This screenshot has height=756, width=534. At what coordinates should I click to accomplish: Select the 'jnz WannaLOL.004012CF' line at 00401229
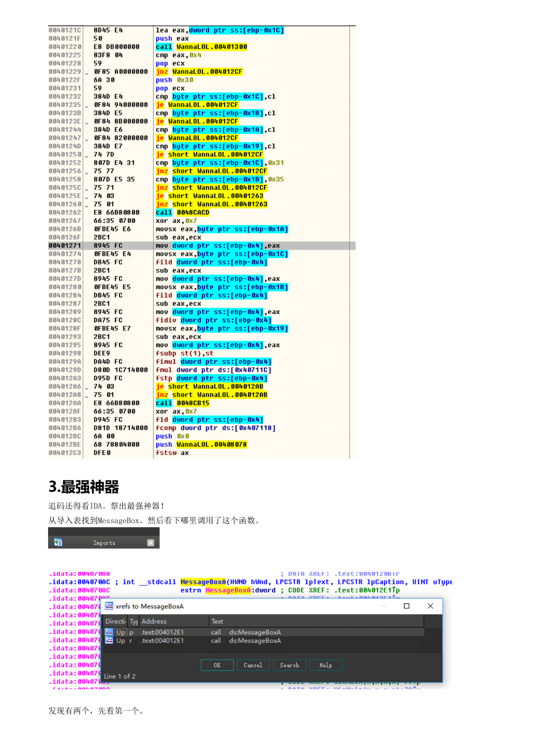[199, 72]
